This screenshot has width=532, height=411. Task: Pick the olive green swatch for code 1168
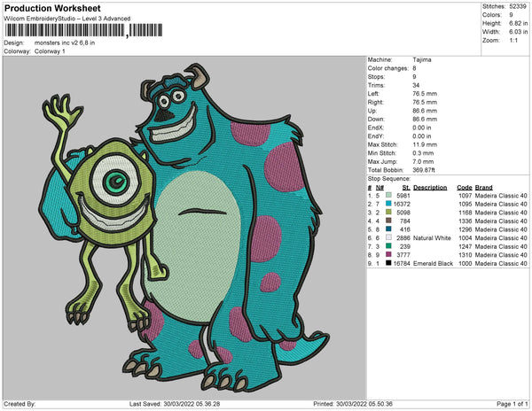(388, 212)
